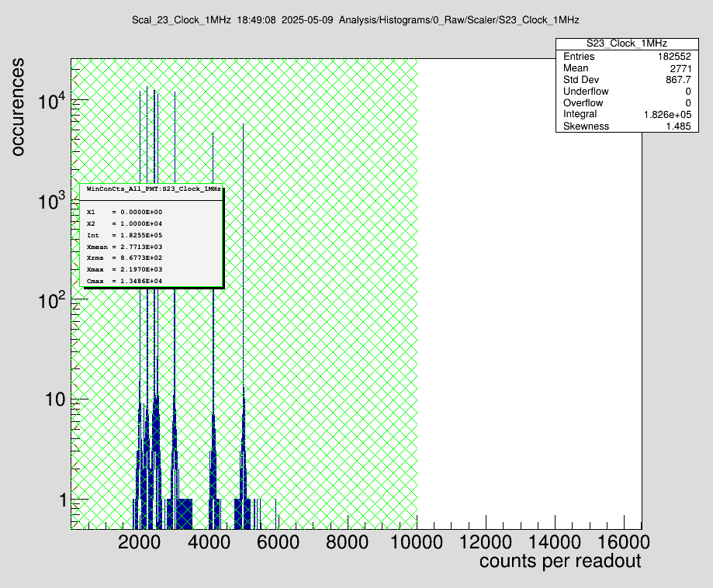Select the Integral 1.826e+05 row
The height and width of the screenshot is (588, 713).
coord(627,114)
